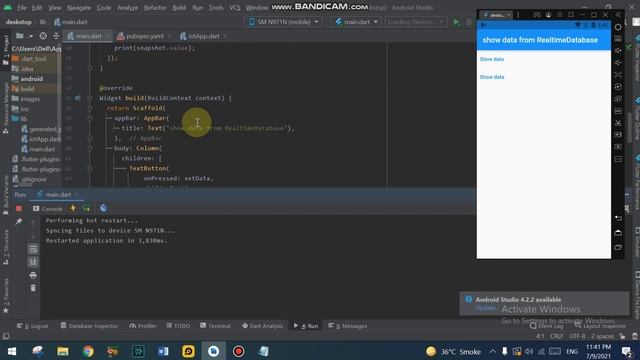Screen dimensions: 640x360
Task: Open the Messages tool window
Action: tap(348, 326)
